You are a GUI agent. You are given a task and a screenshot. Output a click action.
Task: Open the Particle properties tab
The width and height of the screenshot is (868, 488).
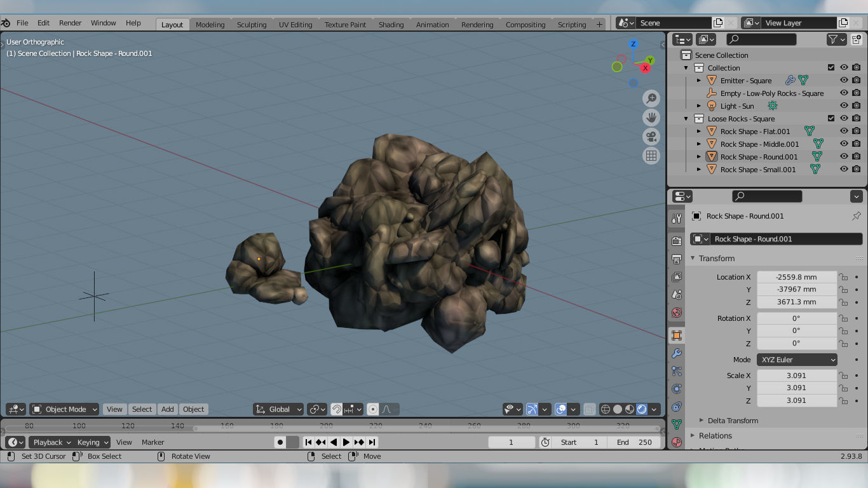[677, 371]
